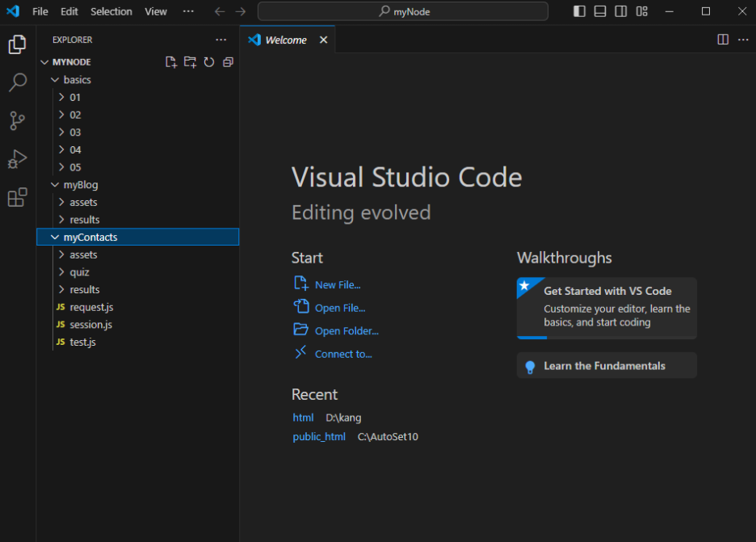Expand assets folder under myContacts
Image resolution: width=756 pixels, height=542 pixels.
(61, 254)
